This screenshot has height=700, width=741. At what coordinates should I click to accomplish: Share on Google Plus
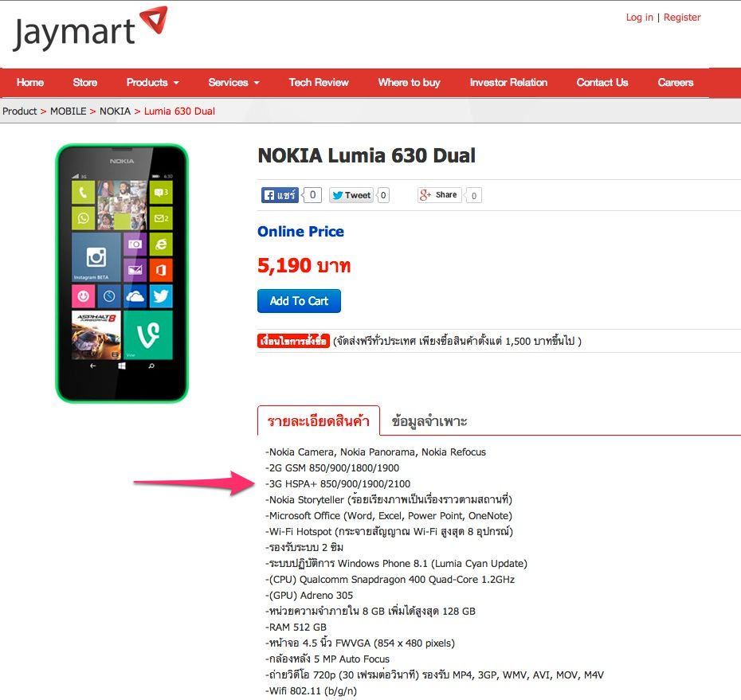pos(439,194)
